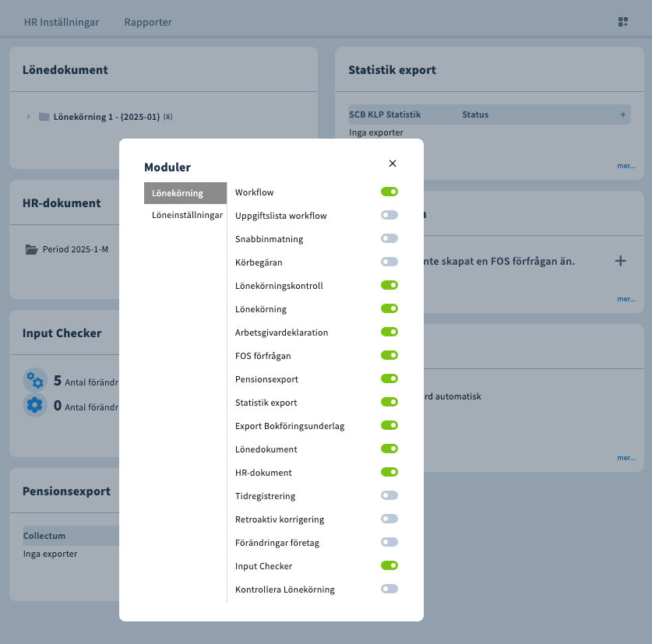The height and width of the screenshot is (644, 652).
Task: Disable the Workflow module toggle
Action: click(x=389, y=192)
